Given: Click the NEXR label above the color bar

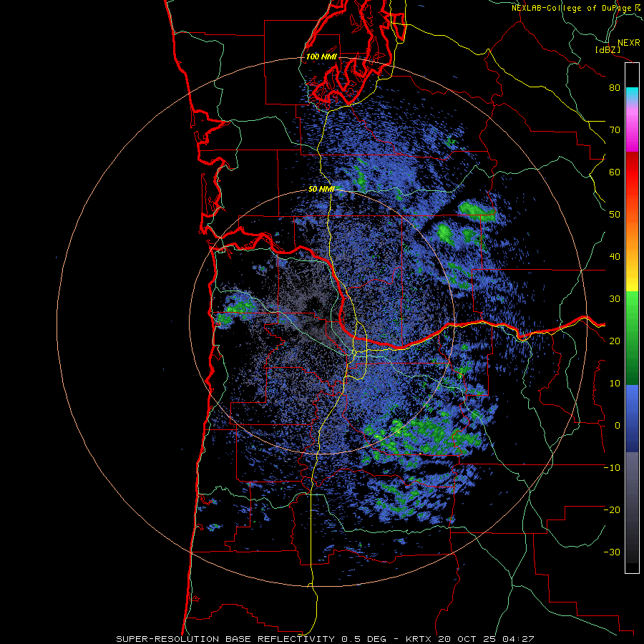Looking at the screenshot, I should (628, 43).
